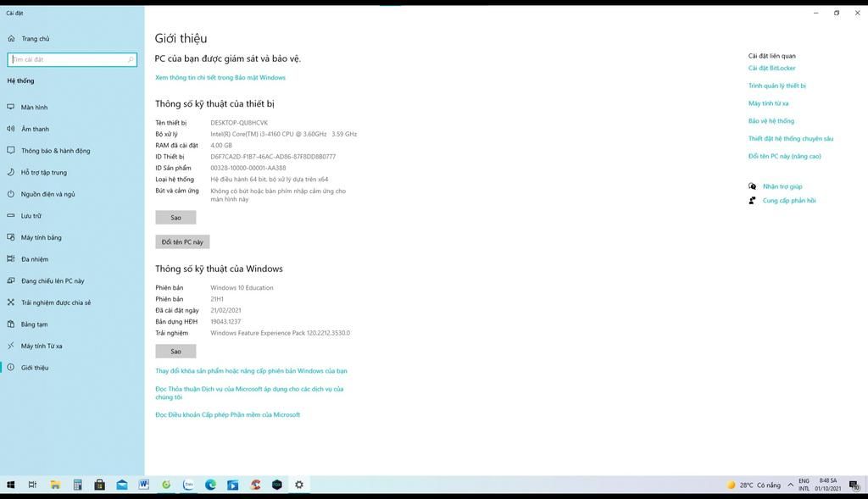868x499 pixels.
Task: Open Thiết đặt hệ thống chuyên sâu
Action: pyautogui.click(x=791, y=138)
